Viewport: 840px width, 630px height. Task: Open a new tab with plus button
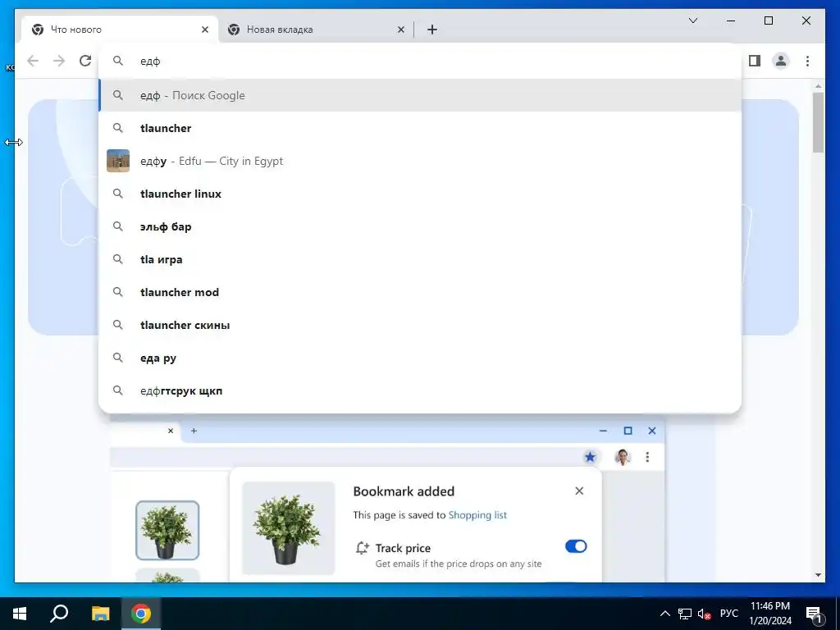point(432,30)
